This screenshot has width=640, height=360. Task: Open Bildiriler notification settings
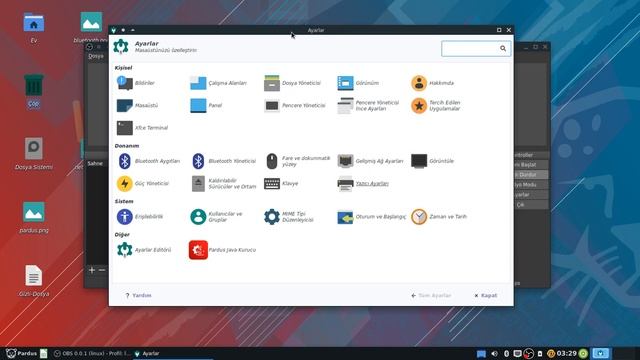136,83
